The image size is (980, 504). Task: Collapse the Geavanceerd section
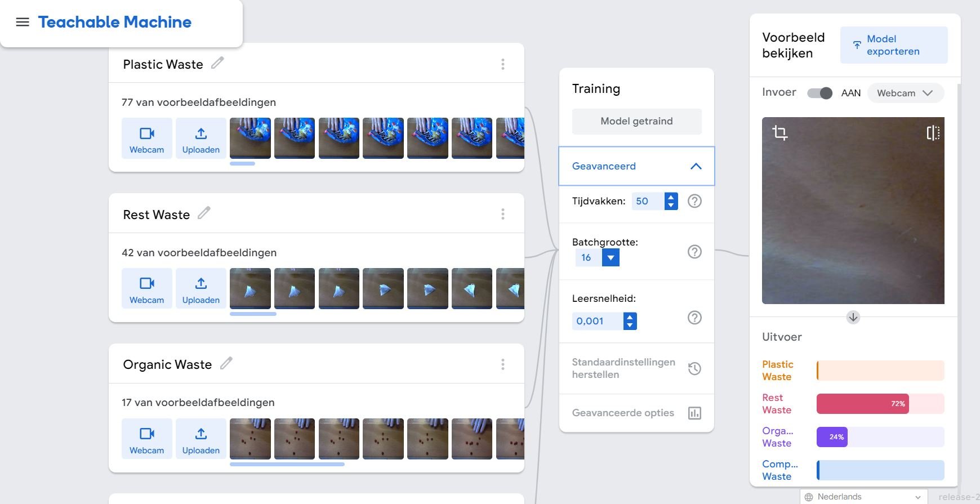[x=636, y=166]
